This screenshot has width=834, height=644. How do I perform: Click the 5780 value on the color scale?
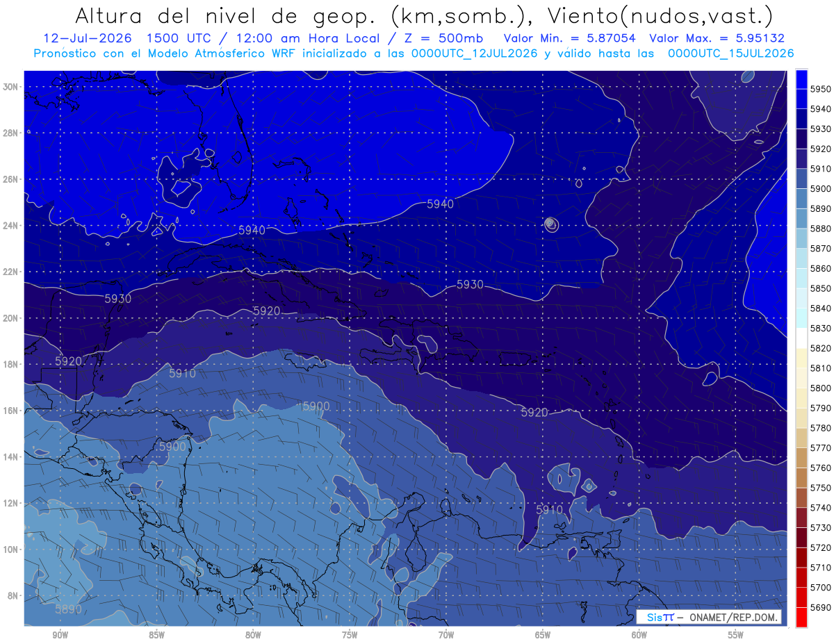point(821,428)
